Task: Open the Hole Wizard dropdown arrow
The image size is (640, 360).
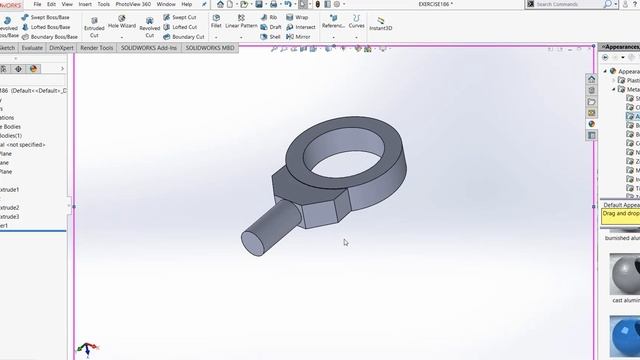Action: pyautogui.click(x=122, y=38)
